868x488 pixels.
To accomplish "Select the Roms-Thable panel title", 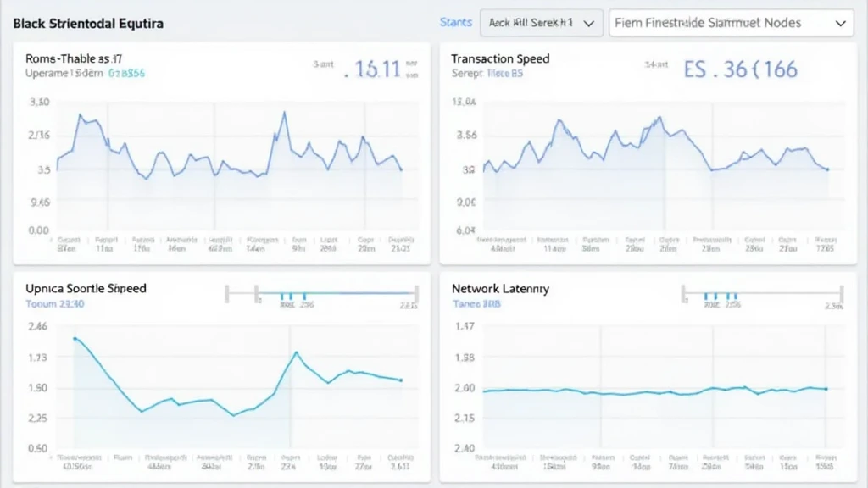I will pyautogui.click(x=75, y=58).
